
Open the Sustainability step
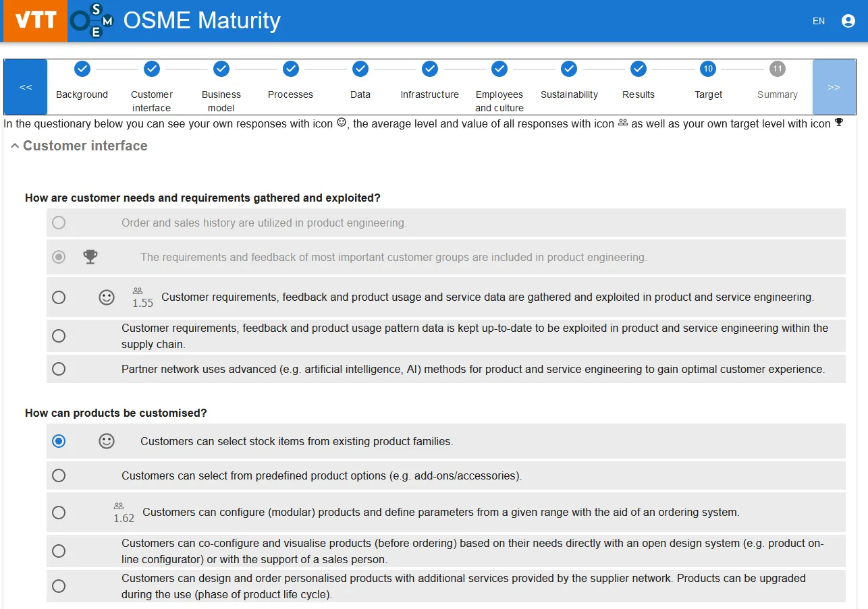[569, 69]
